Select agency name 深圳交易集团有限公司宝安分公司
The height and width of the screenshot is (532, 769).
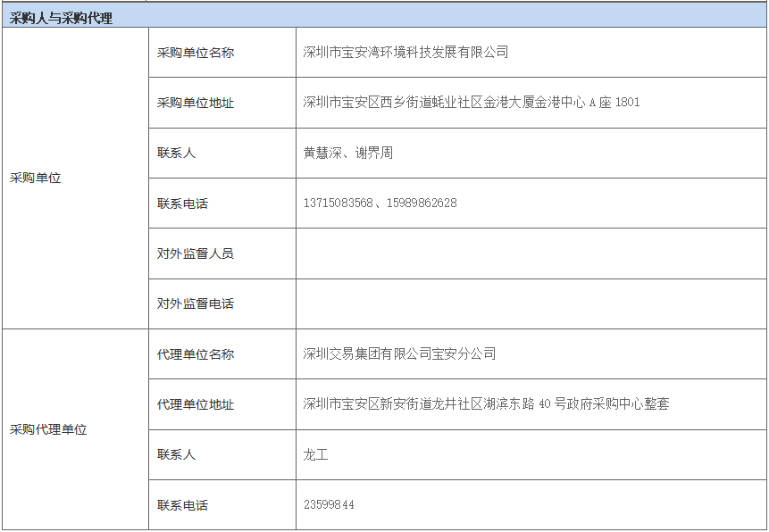(x=399, y=354)
